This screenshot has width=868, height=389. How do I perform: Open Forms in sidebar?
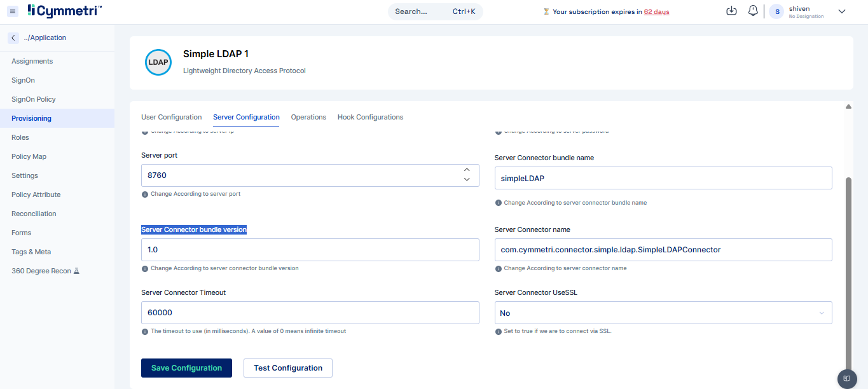tap(57, 233)
